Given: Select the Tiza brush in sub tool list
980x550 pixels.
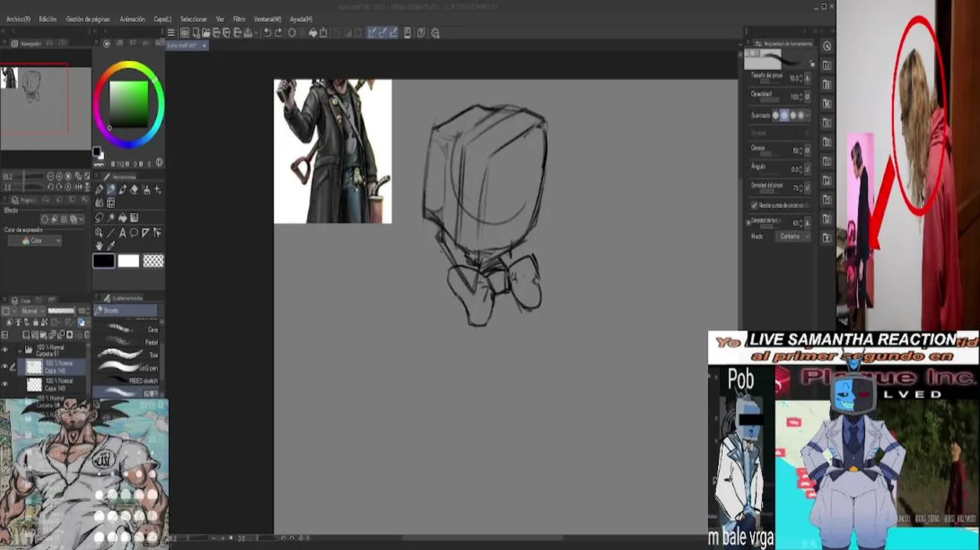Looking at the screenshot, I should point(125,355).
